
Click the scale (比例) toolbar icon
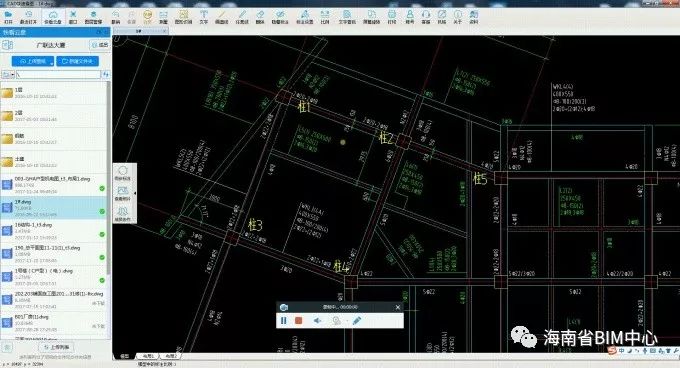coord(325,17)
